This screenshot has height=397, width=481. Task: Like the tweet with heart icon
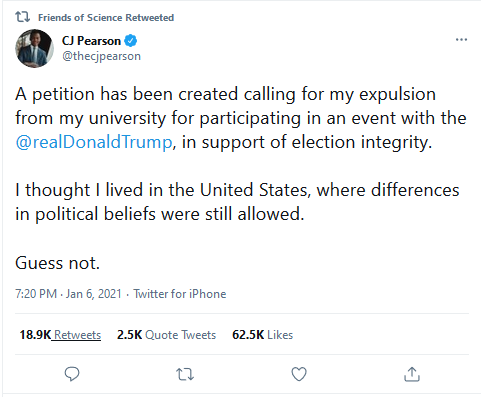pyautogui.click(x=299, y=374)
